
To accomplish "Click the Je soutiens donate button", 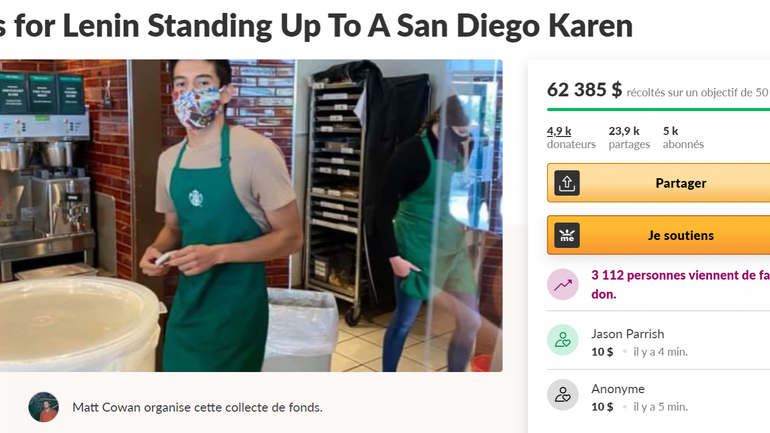I will 659,235.
